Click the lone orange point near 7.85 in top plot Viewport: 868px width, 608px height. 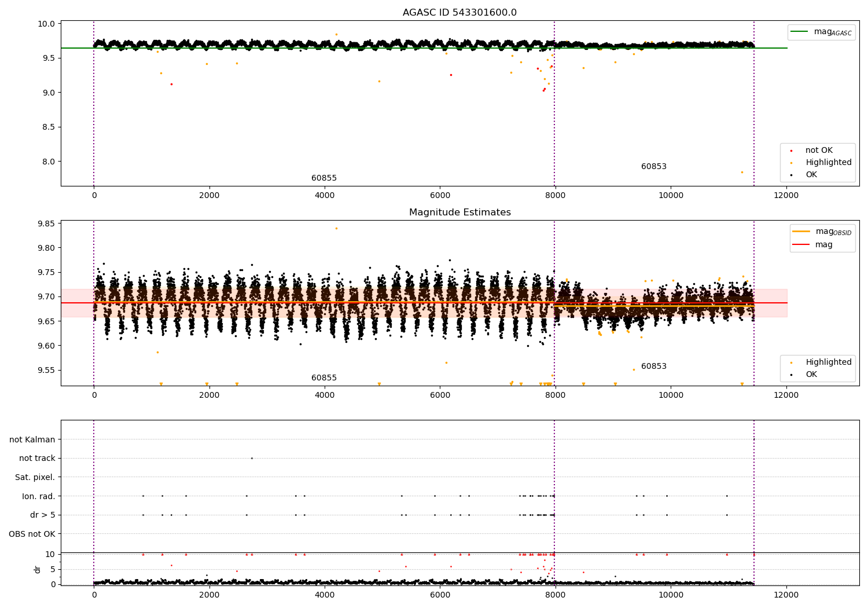point(742,172)
